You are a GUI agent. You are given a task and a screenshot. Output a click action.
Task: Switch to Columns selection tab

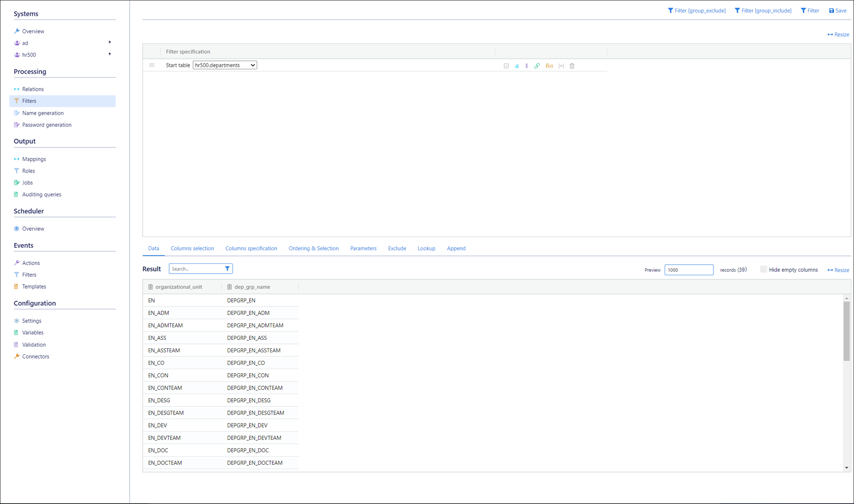click(192, 248)
